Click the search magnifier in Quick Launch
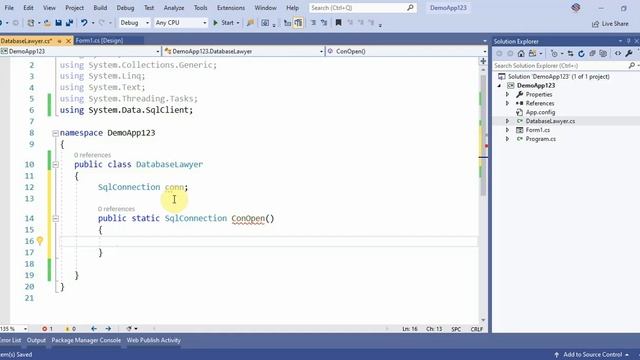This screenshot has width=640, height=360. [x=410, y=7]
